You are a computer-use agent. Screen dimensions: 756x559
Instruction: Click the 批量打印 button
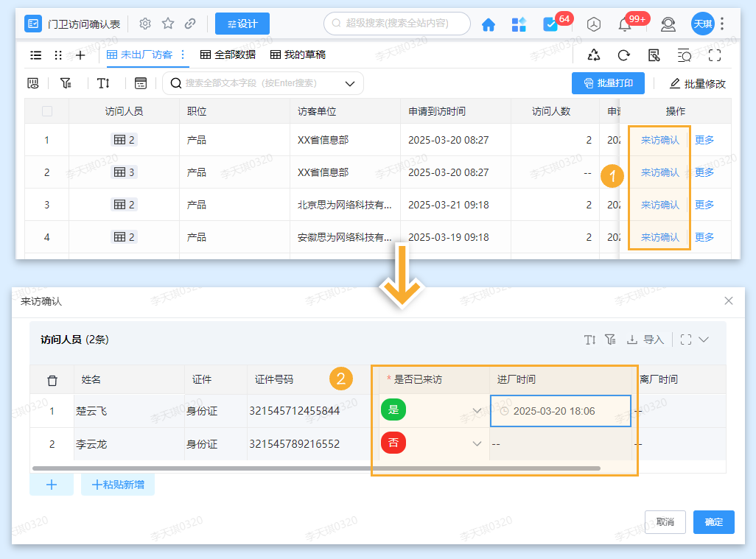pos(607,83)
